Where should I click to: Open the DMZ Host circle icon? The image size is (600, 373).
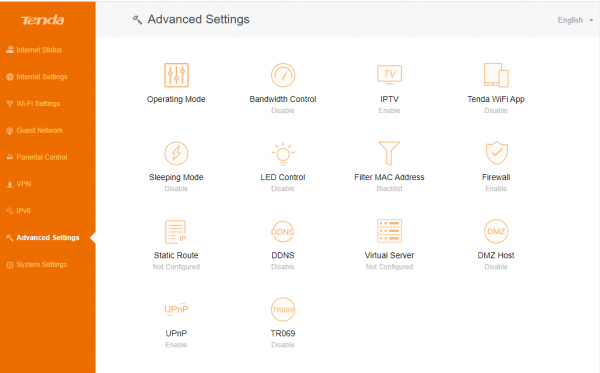[496, 231]
